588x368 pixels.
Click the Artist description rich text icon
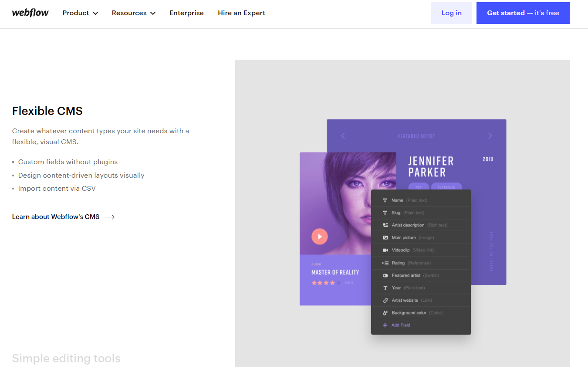point(385,225)
